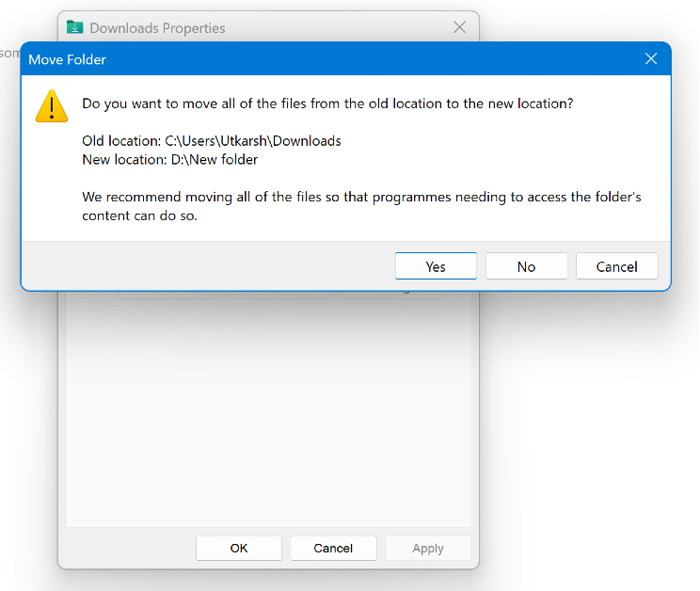This screenshot has width=700, height=591.
Task: Click the yellow warning triangle icon
Action: click(52, 106)
